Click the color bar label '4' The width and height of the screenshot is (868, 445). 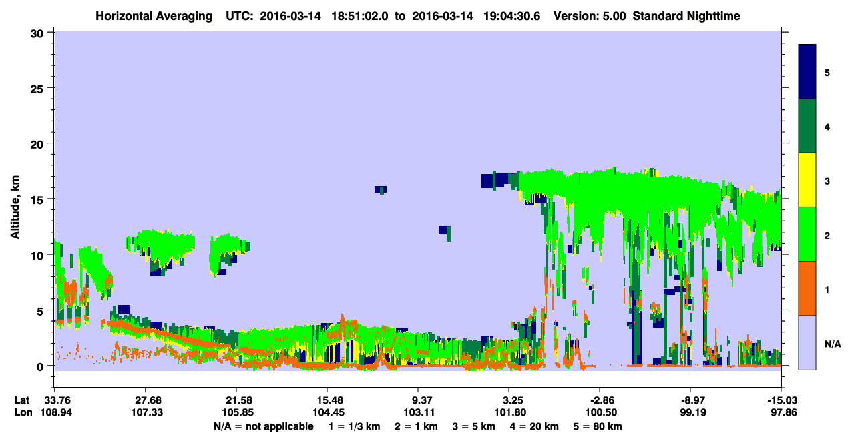[827, 126]
